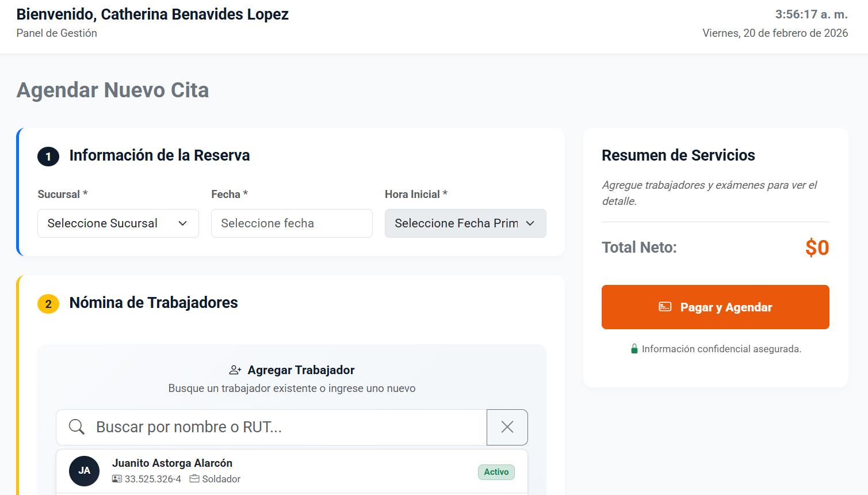Viewport: 868px width, 495px height.
Task: Click the add-person icon beside Agregar Trabajador
Action: (x=235, y=370)
